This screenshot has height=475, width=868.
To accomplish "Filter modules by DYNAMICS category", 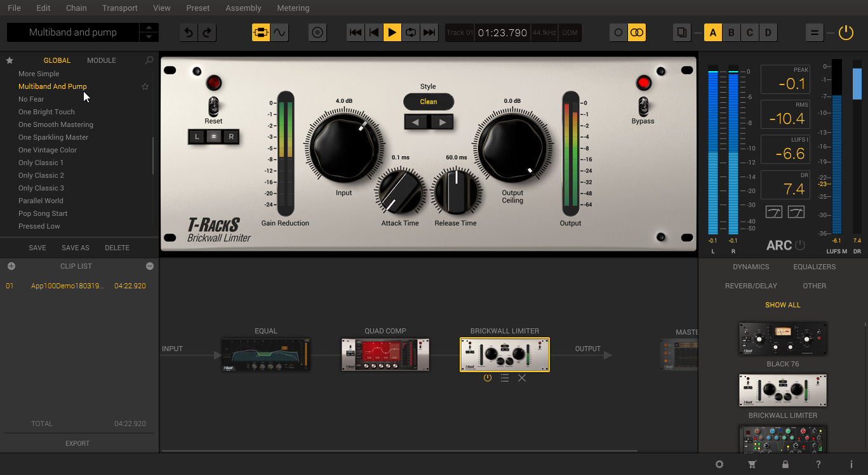I will click(751, 267).
